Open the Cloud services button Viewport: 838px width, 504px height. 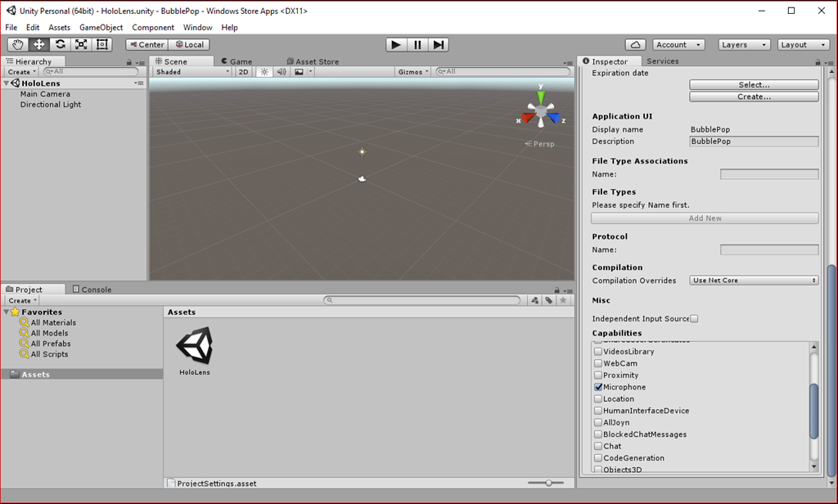[635, 45]
